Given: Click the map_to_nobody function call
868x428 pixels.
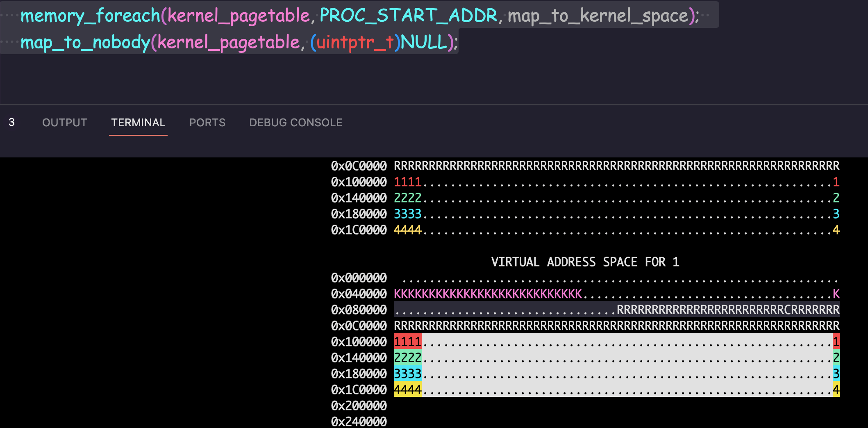Looking at the screenshot, I should click(x=85, y=43).
